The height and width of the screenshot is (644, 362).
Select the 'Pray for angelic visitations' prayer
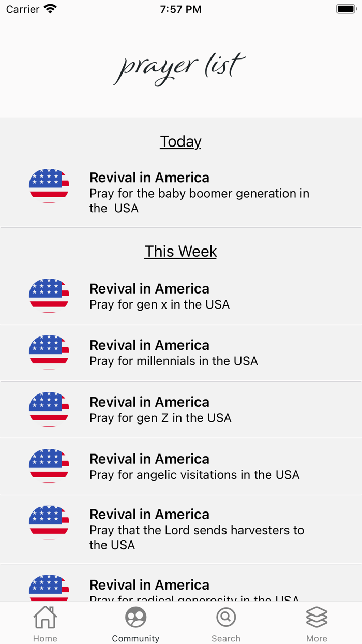click(x=180, y=466)
